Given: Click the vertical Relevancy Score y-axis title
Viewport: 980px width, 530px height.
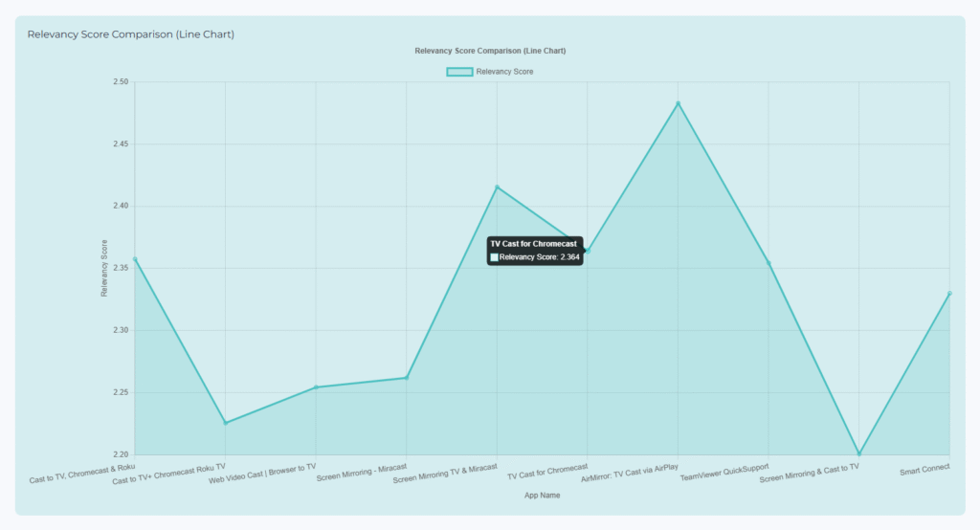Looking at the screenshot, I should tap(104, 268).
